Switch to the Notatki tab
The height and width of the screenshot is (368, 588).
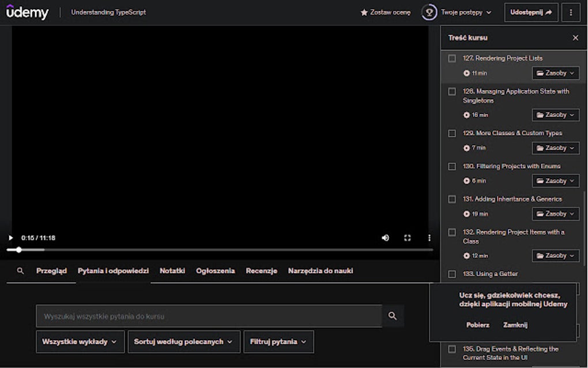[172, 271]
